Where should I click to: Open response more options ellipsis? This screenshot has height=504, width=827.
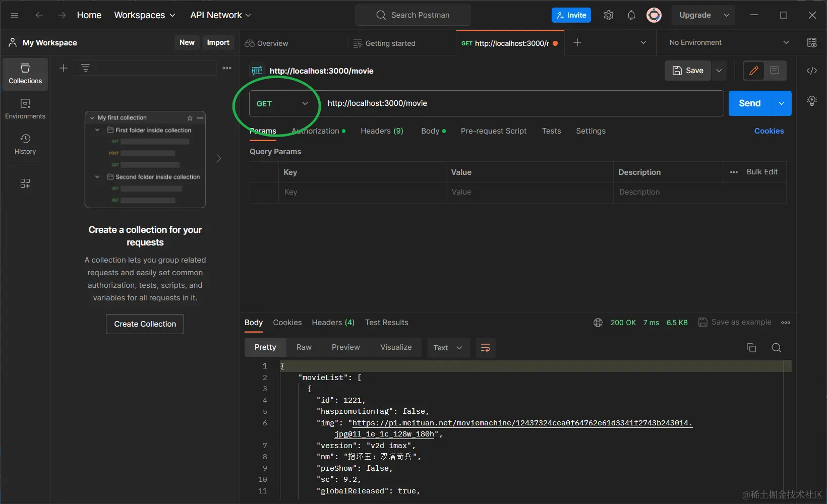pyautogui.click(x=786, y=323)
